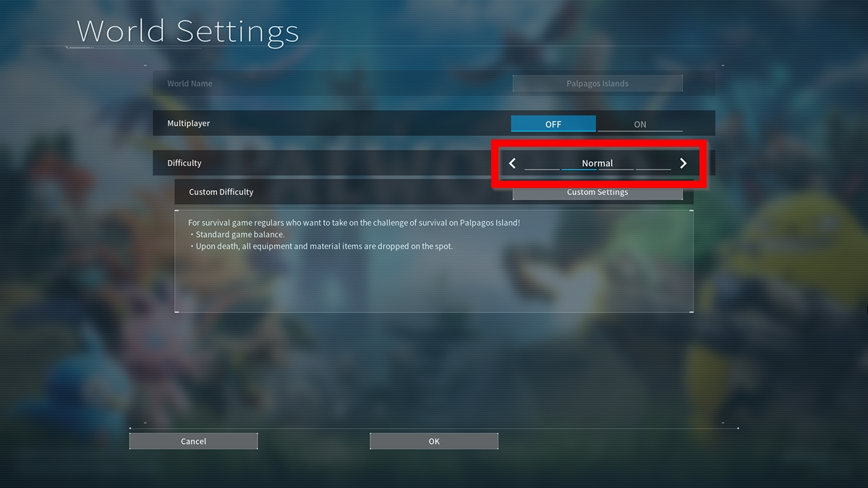Click the right chevron to raise difficulty
This screenshot has width=868, height=488.
683,163
